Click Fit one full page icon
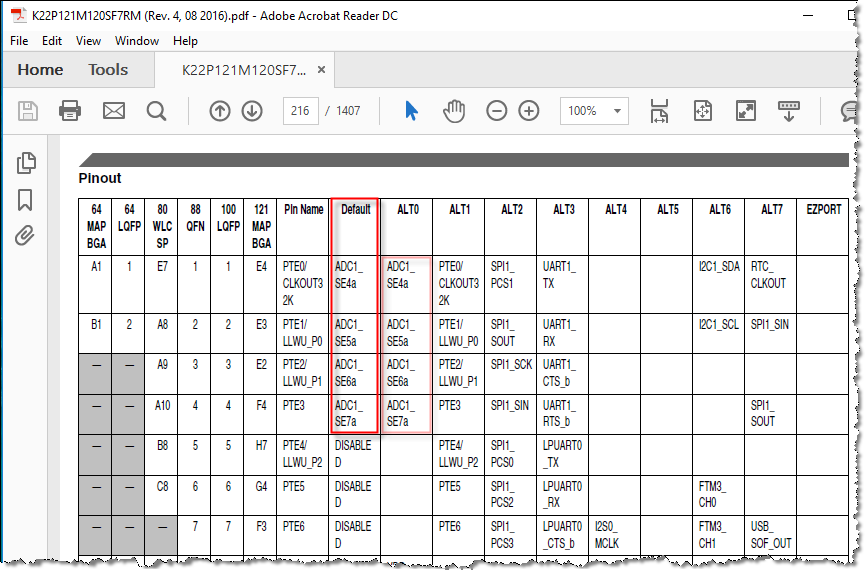The image size is (865, 570). 702,111
